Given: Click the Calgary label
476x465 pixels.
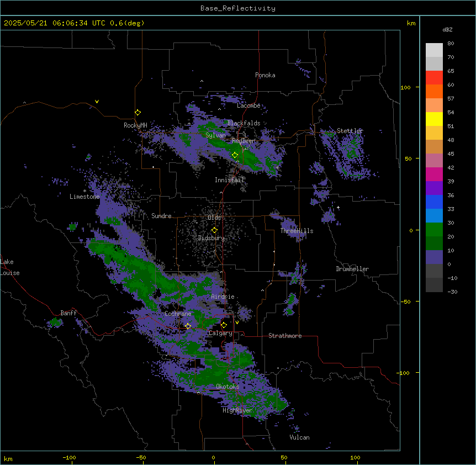Looking at the screenshot, I should [x=220, y=333].
